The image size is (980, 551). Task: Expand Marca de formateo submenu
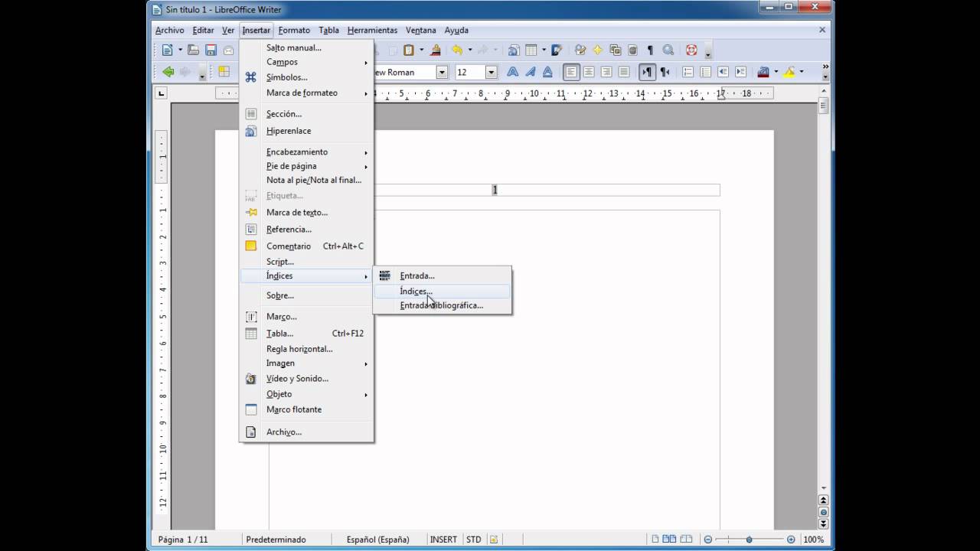pyautogui.click(x=306, y=93)
